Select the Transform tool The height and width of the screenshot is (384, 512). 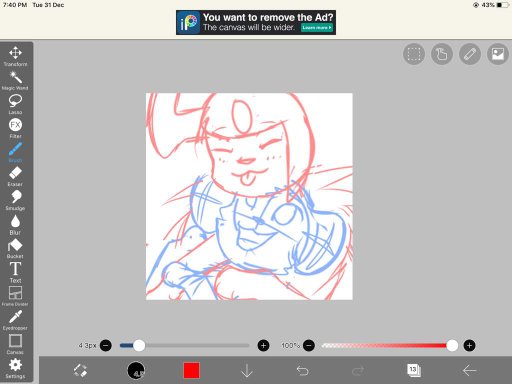click(x=15, y=56)
